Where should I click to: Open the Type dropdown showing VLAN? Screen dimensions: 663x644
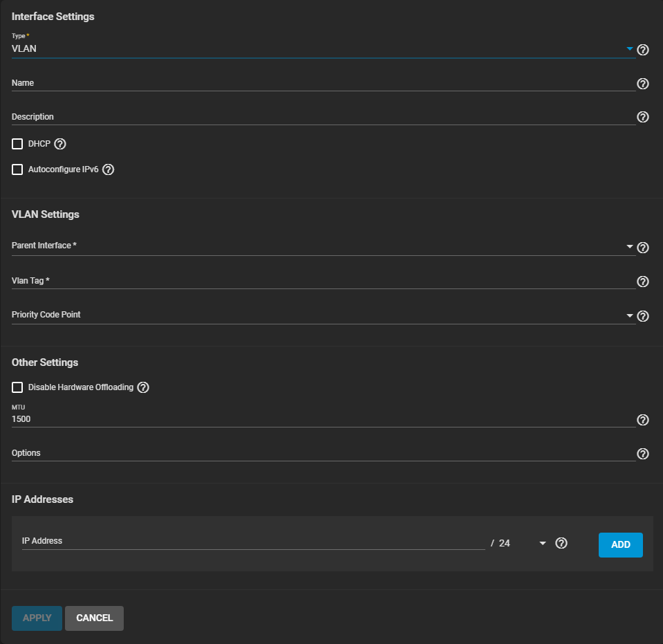tap(318, 49)
